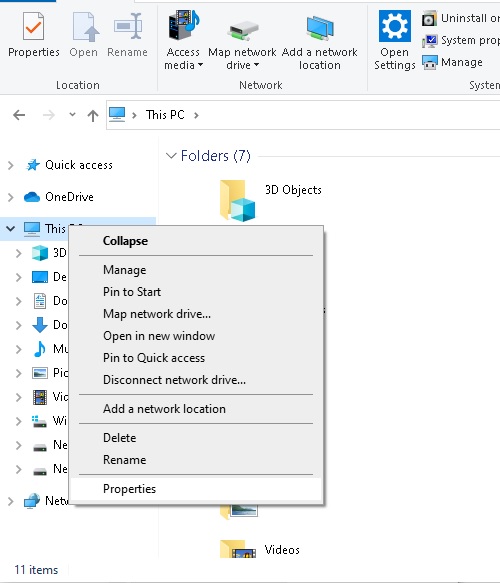Select the Videos filmstrip tree icon
Image resolution: width=500 pixels, height=583 pixels.
tap(40, 397)
